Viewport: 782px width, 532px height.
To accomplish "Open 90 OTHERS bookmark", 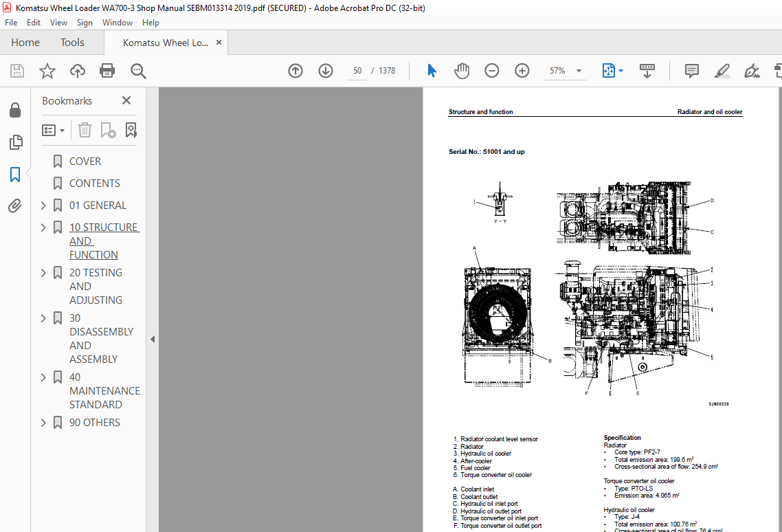I will click(95, 422).
